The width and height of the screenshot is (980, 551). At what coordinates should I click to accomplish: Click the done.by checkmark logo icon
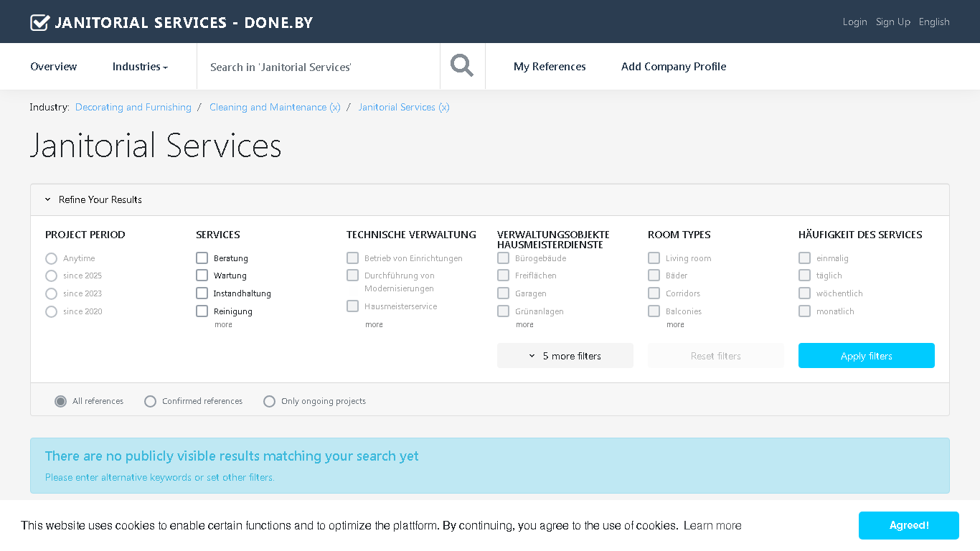pos(39,22)
